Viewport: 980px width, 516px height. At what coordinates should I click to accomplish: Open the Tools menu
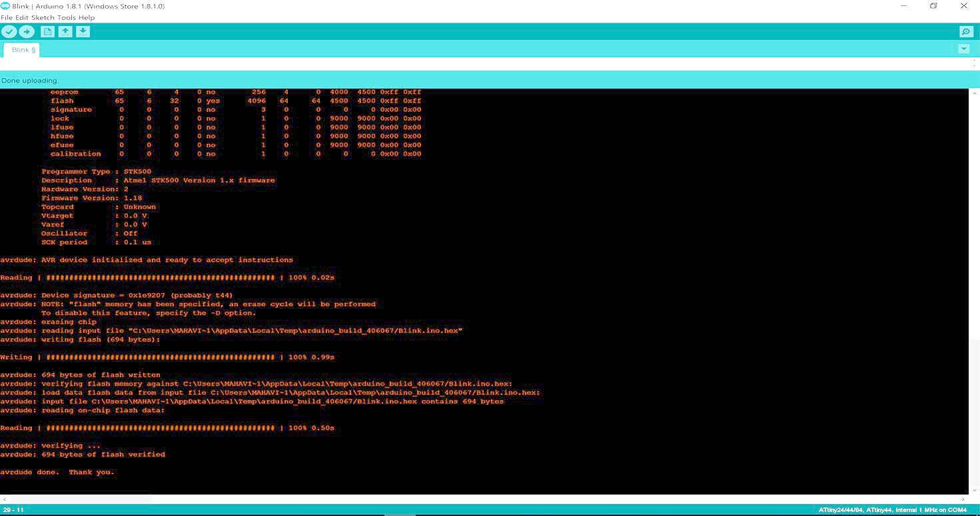point(67,17)
